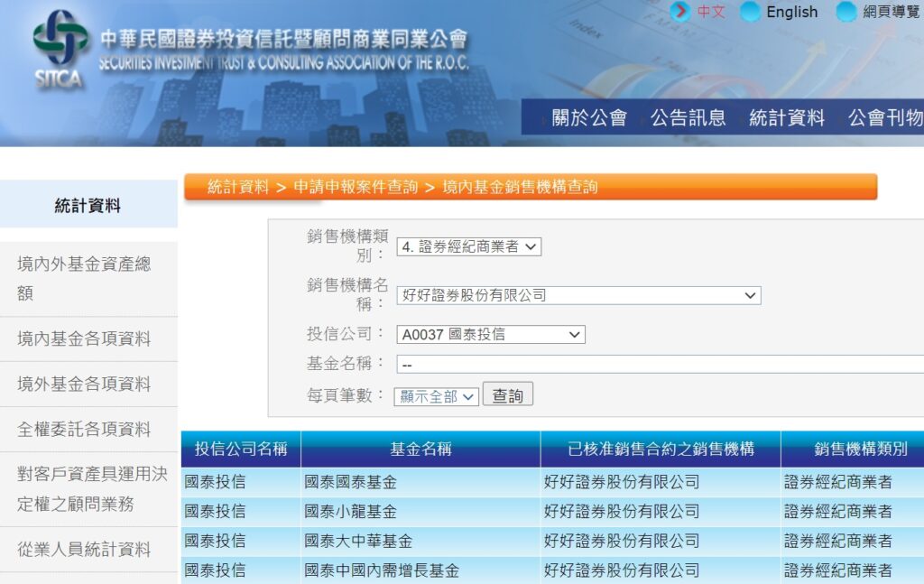This screenshot has height=584, width=924.
Task: Click 好好證券股份有限公司 in the 國泰大中華基金 row
Action: pyautogui.click(x=622, y=541)
